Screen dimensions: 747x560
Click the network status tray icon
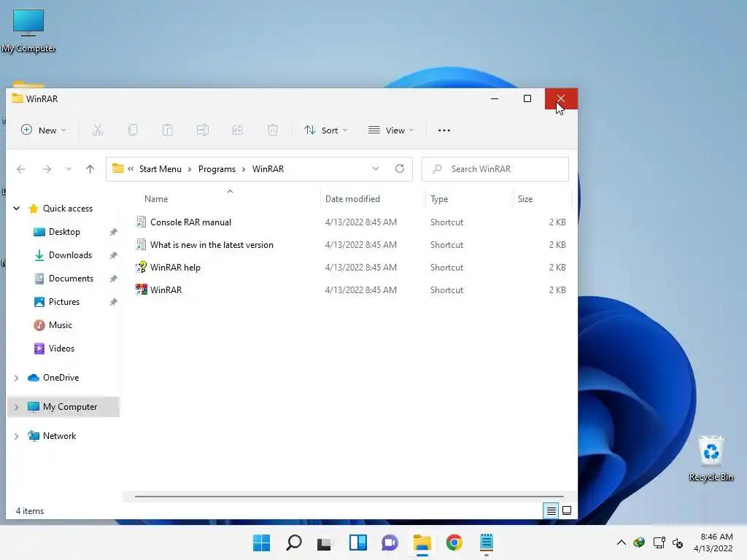click(659, 542)
